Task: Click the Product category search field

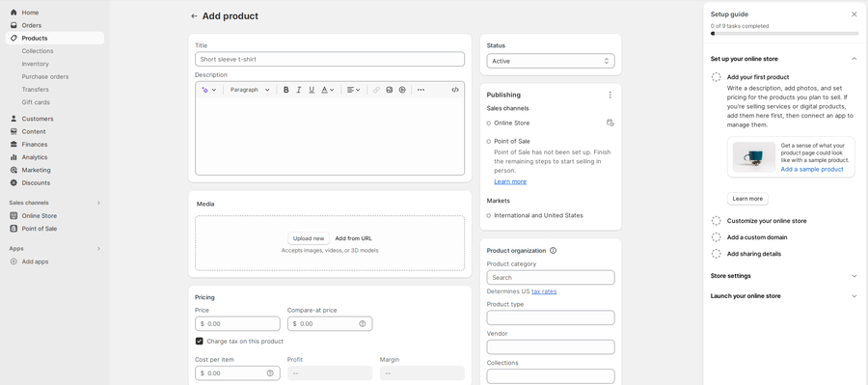Action: point(551,278)
